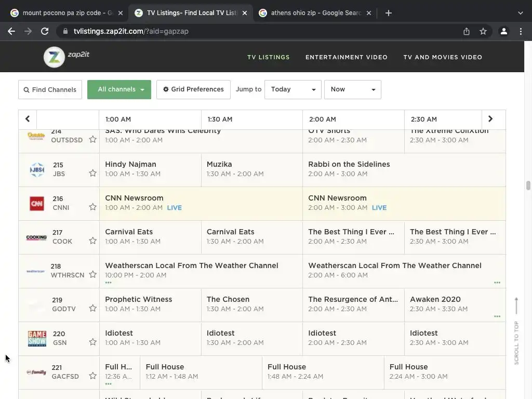Click the Scroll to Top arrow
The height and width of the screenshot is (399, 532).
pos(516,305)
